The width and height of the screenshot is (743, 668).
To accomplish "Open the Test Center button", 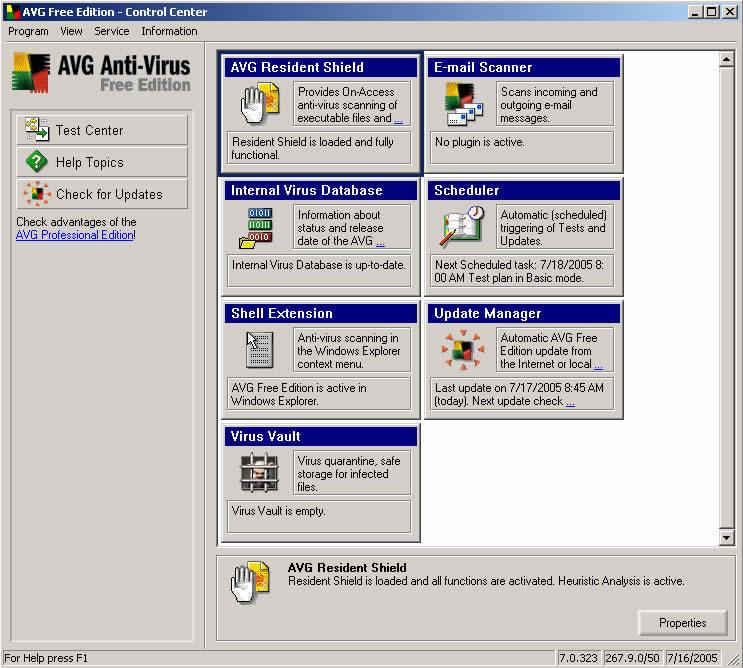I will point(102,129).
